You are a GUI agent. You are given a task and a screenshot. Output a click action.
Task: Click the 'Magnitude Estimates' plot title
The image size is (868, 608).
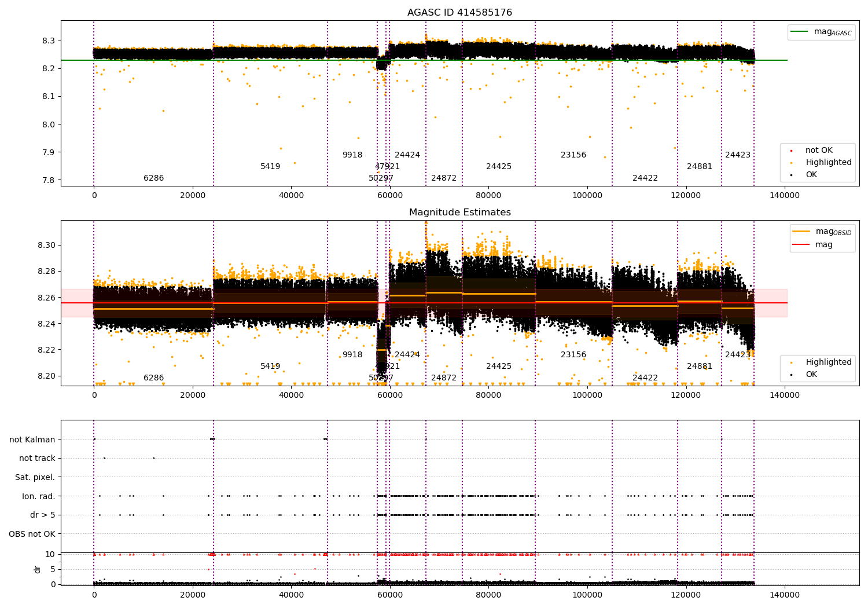point(459,213)
